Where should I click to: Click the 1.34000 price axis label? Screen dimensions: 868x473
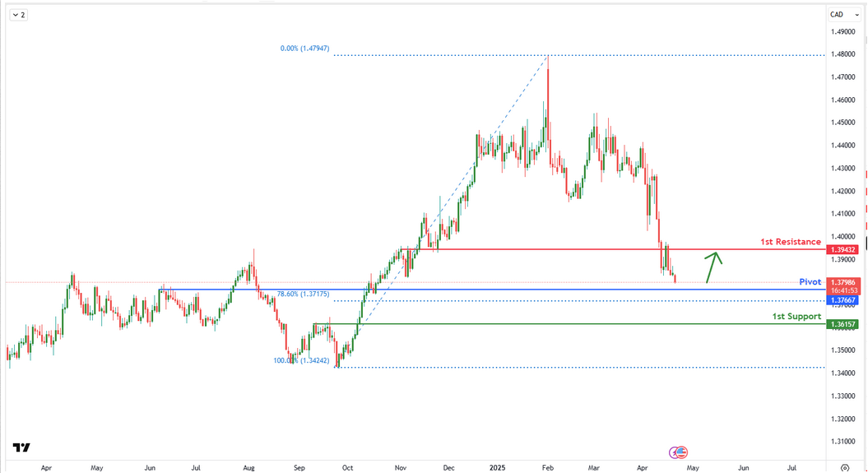coord(842,373)
